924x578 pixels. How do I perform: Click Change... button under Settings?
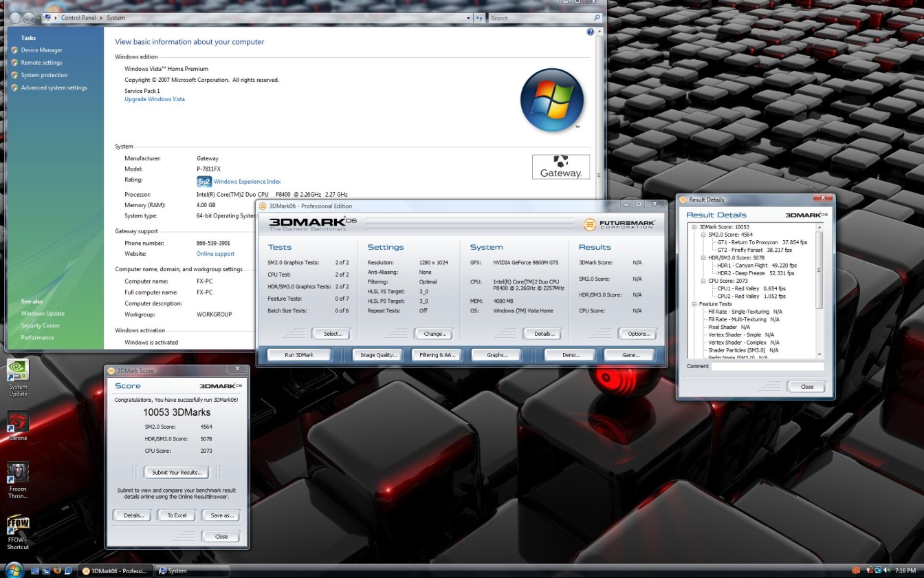[434, 334]
